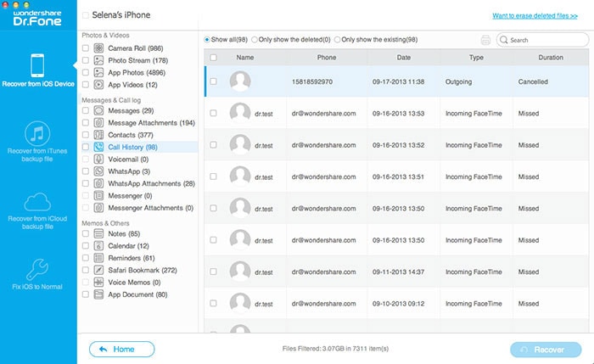Click the Messenger Attachments icon
Viewport: 594px width, 364px height.
tap(98, 208)
